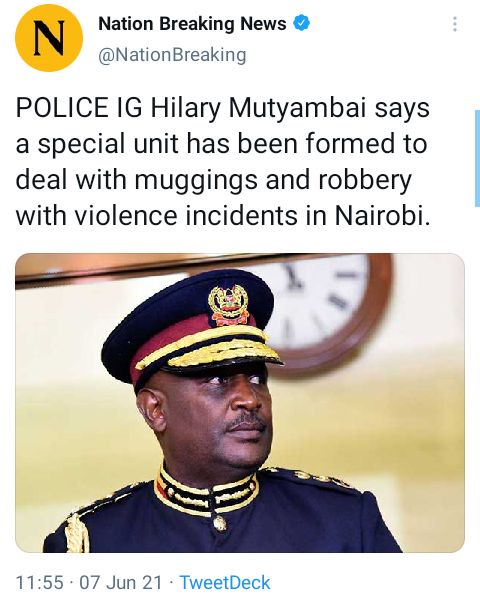Open the Nation Breaking News display name
Image resolution: width=480 pixels, height=606 pixels.
tap(192, 24)
